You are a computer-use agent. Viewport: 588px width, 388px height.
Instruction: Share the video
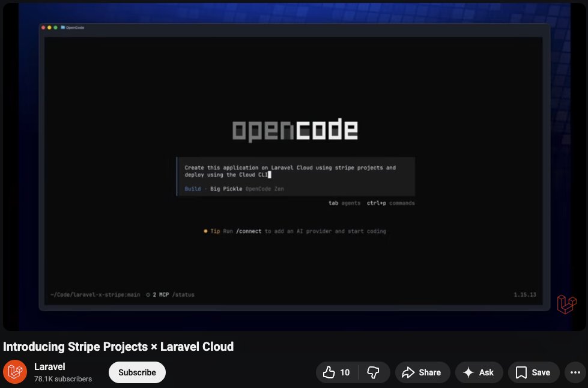click(423, 372)
